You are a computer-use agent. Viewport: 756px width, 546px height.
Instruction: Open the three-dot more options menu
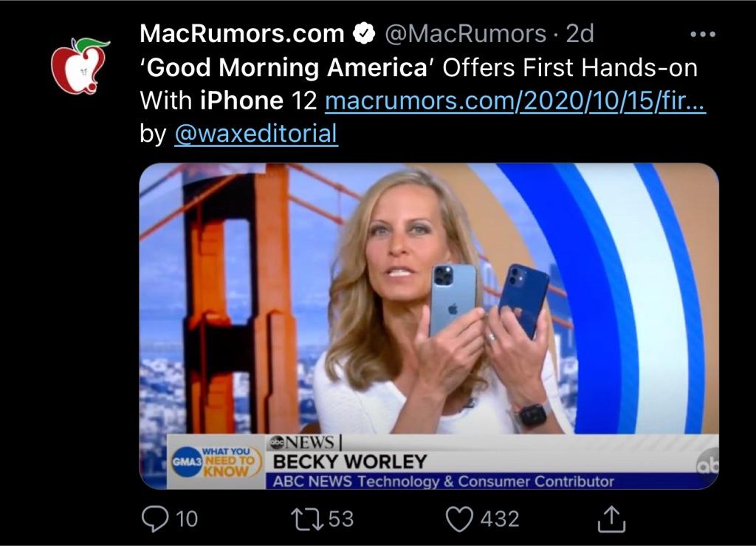[x=703, y=34]
